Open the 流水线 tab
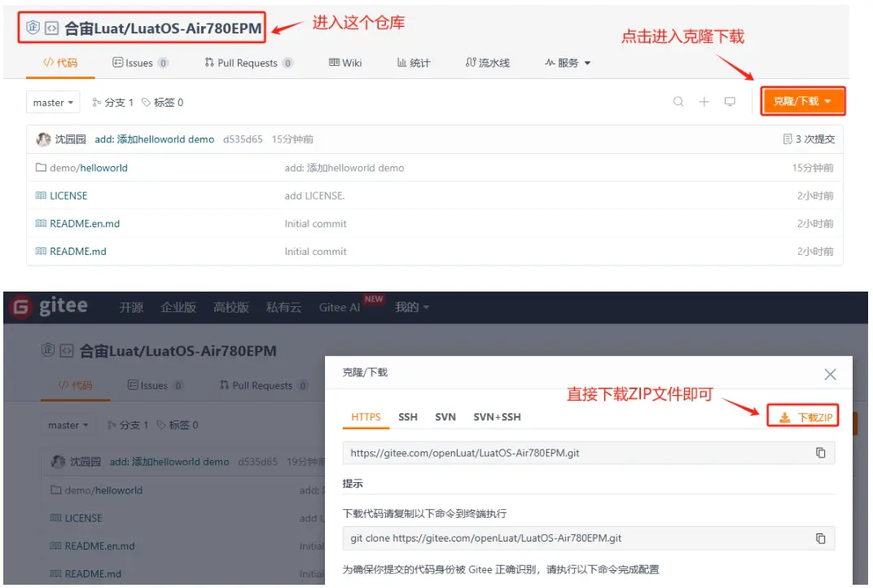The height and width of the screenshot is (588, 873). pos(487,63)
